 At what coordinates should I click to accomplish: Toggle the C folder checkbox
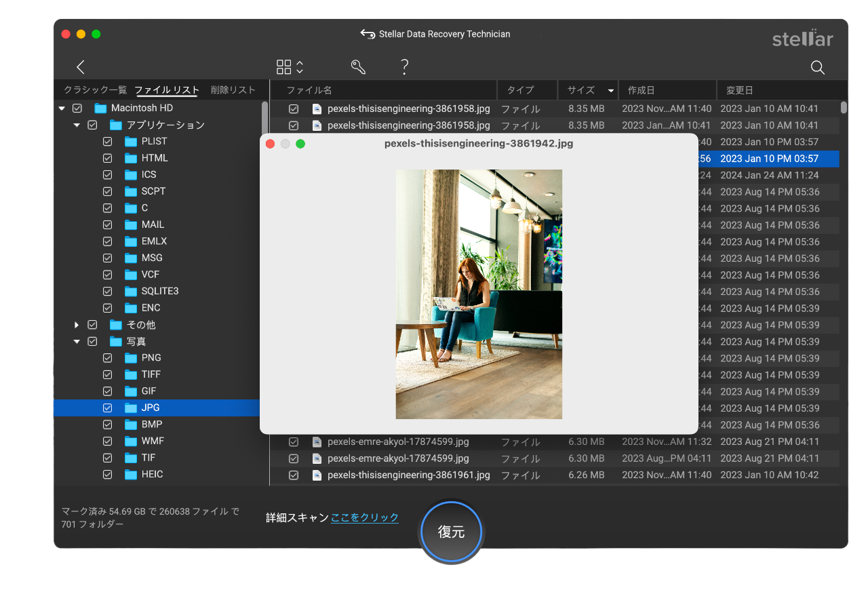(x=107, y=208)
